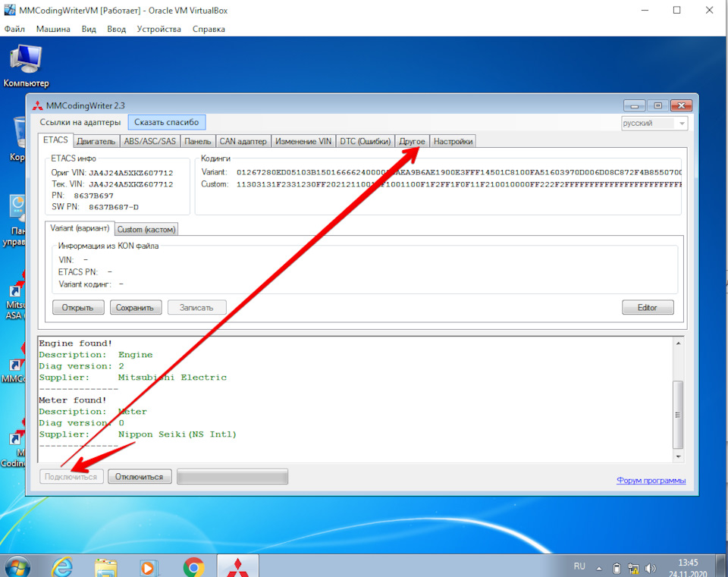Minimize the MMCodingWriter window
The image size is (728, 577).
coord(634,106)
